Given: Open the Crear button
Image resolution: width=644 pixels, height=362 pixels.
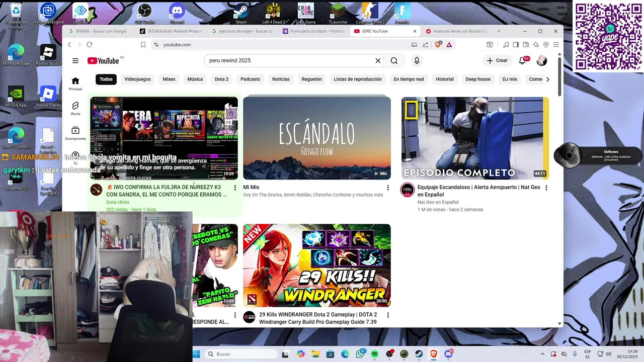Looking at the screenshot, I should click(498, 61).
